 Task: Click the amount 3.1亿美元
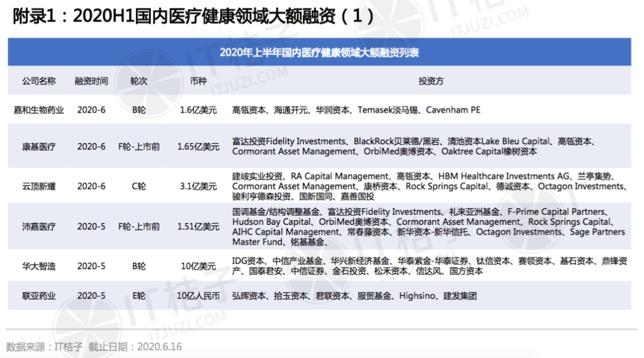click(x=198, y=186)
